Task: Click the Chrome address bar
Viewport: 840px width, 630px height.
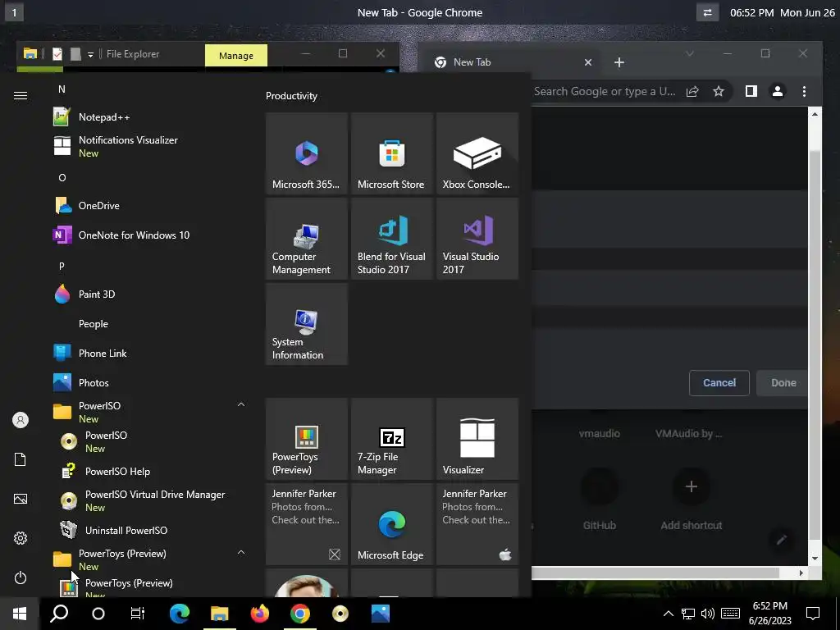Action: (605, 91)
